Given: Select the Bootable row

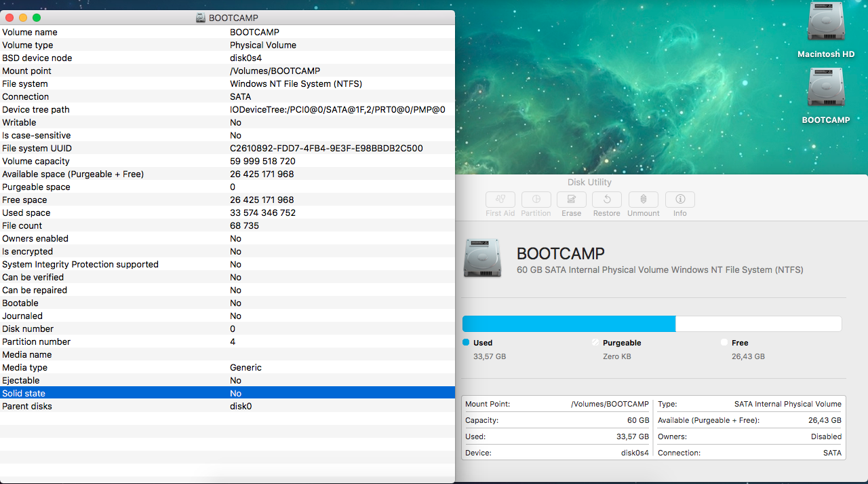Looking at the screenshot, I should pos(227,303).
